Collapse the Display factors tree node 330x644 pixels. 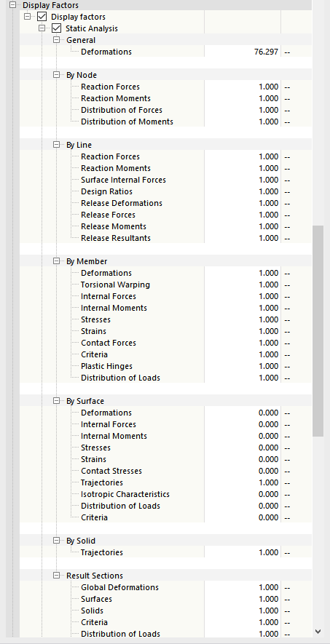pos(28,17)
